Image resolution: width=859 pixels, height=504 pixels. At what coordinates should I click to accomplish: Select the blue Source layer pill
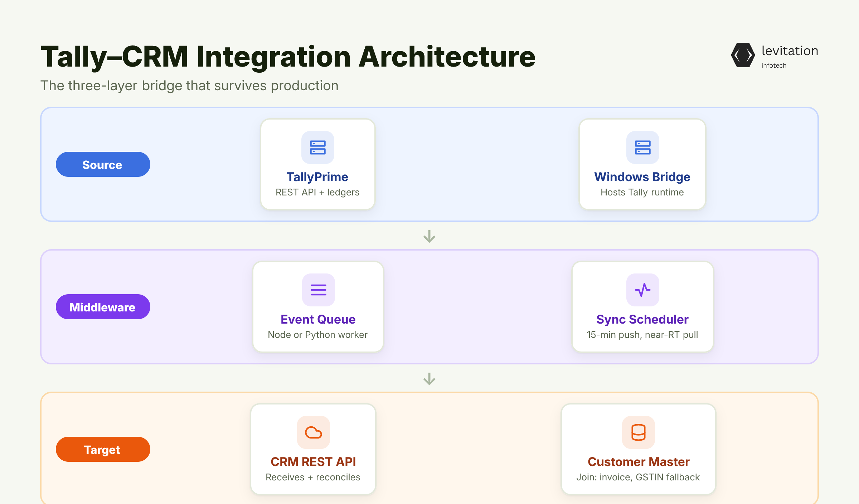tap(103, 164)
